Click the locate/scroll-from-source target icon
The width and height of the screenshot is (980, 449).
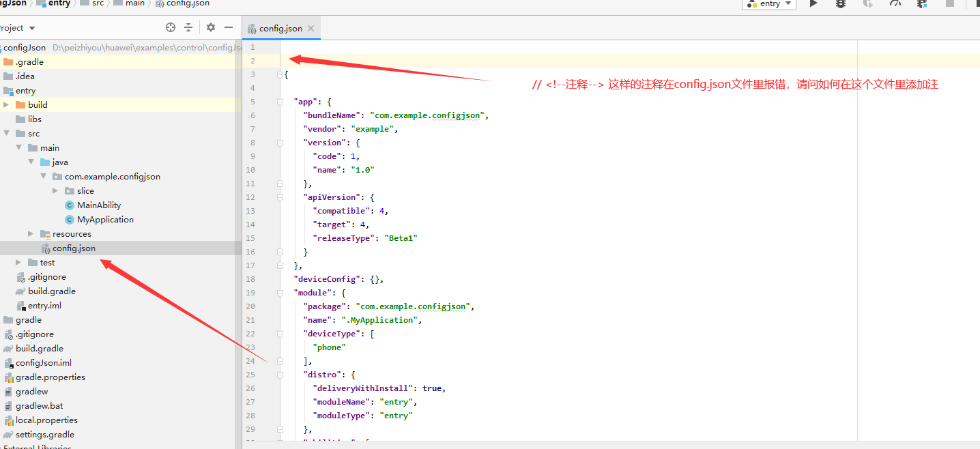pyautogui.click(x=171, y=27)
